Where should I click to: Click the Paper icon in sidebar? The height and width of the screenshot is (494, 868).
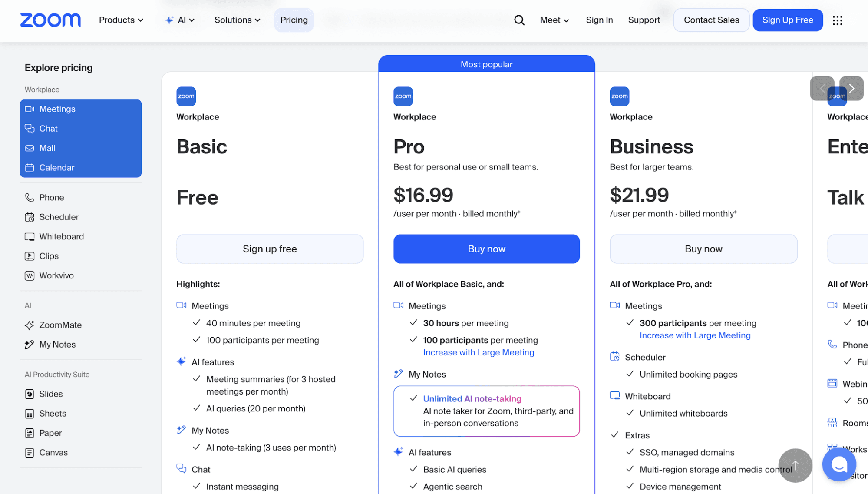pyautogui.click(x=30, y=433)
